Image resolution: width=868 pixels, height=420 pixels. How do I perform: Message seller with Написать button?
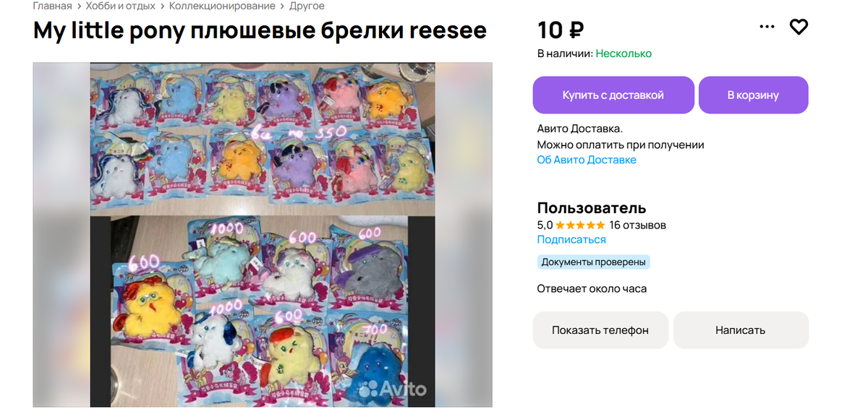741,330
